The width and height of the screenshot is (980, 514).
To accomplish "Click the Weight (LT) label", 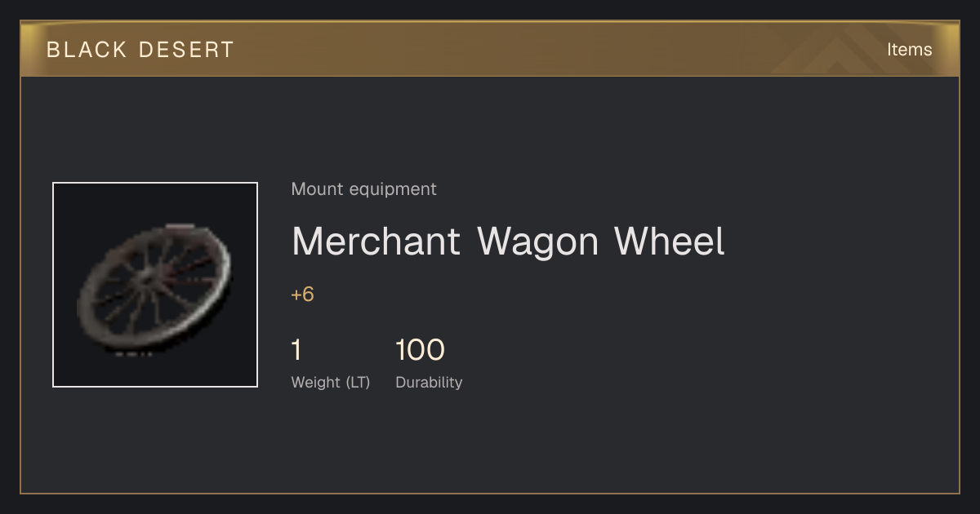I will coord(331,382).
